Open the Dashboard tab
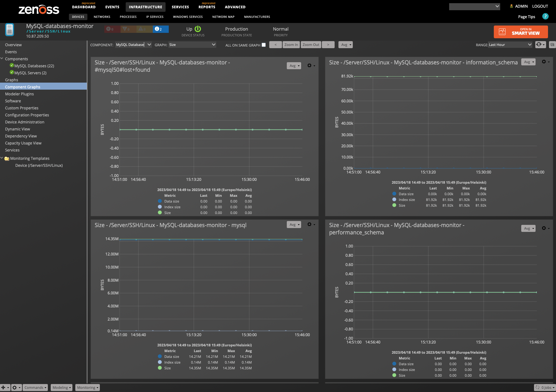The width and height of the screenshot is (556, 392). 84,7
